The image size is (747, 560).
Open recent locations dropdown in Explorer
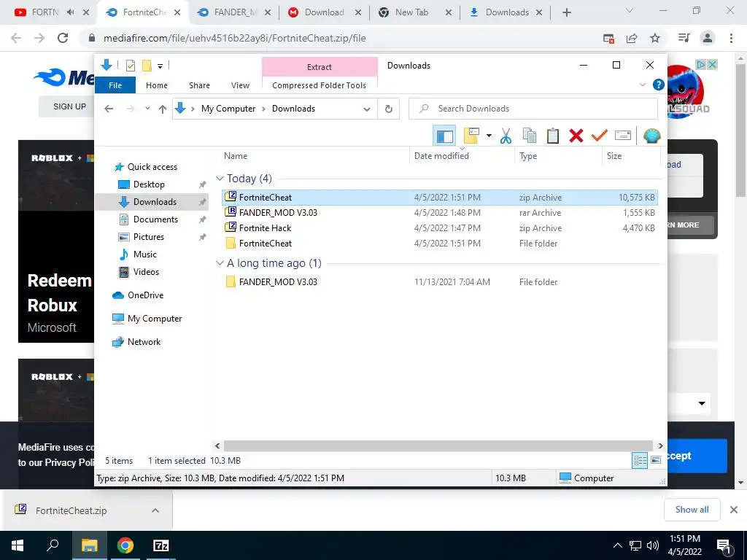click(x=147, y=109)
